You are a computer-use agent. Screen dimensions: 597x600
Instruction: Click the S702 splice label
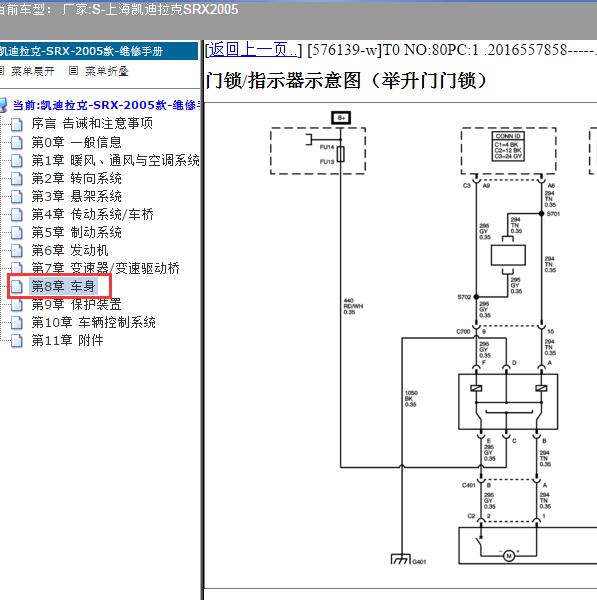[464, 297]
